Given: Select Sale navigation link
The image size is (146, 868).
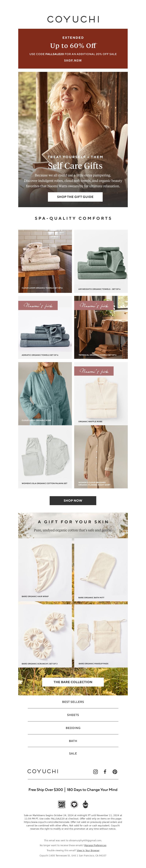Looking at the screenshot, I should pos(73,753).
